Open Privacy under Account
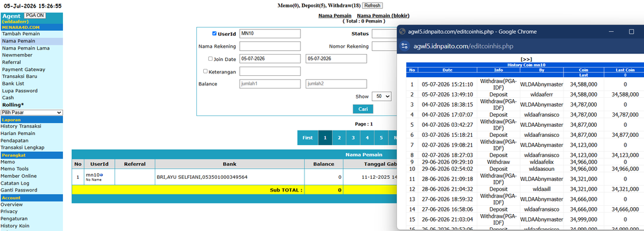 [9, 212]
